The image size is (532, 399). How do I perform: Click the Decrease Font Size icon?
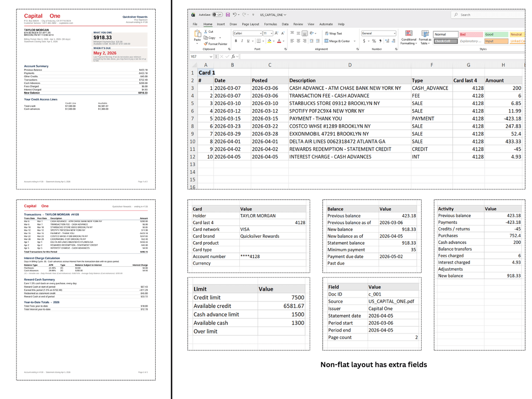pos(283,33)
